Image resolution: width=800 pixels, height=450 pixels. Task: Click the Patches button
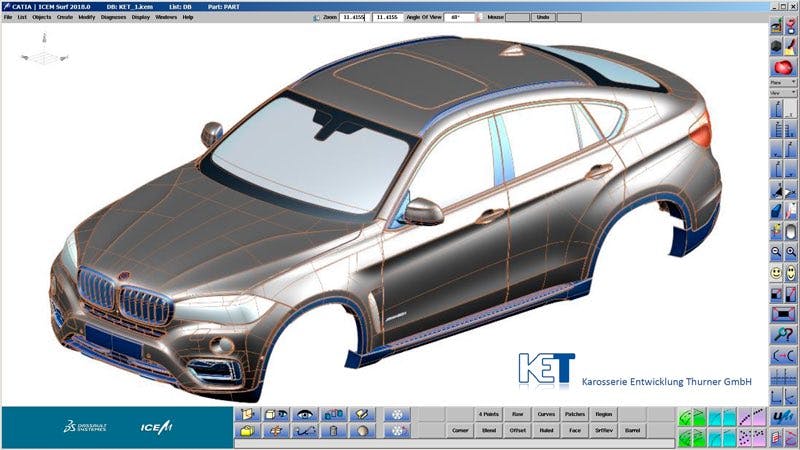click(x=574, y=414)
